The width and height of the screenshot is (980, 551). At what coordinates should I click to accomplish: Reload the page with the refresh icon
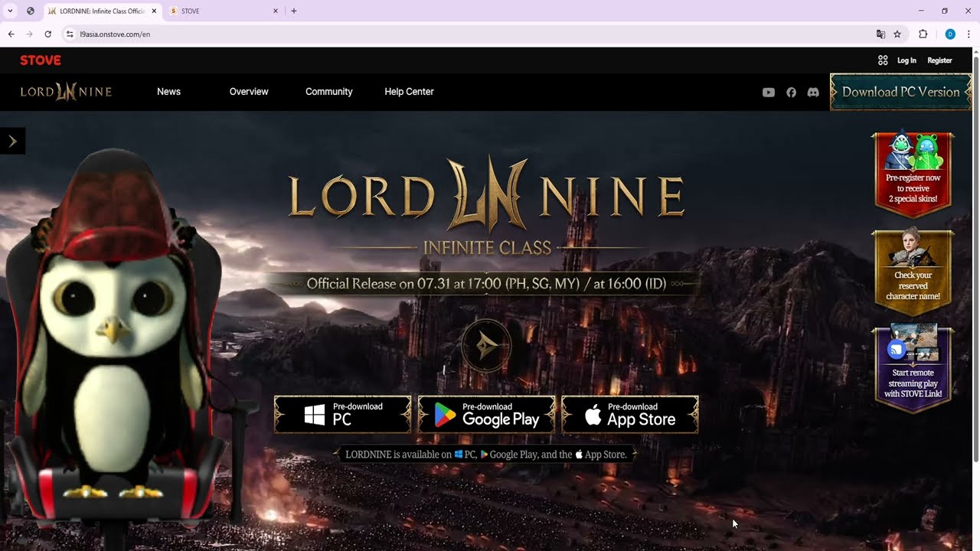(x=47, y=34)
